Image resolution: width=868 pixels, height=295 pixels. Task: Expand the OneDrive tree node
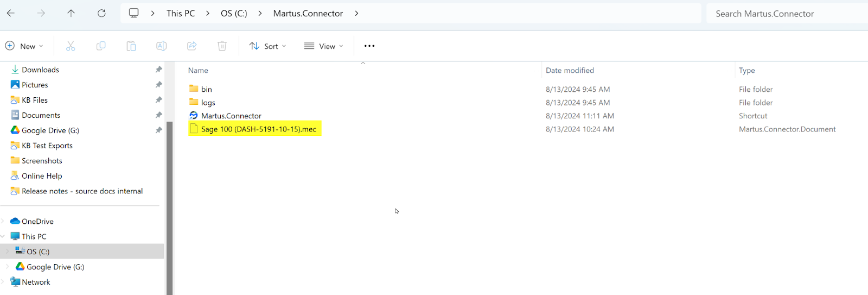3,221
